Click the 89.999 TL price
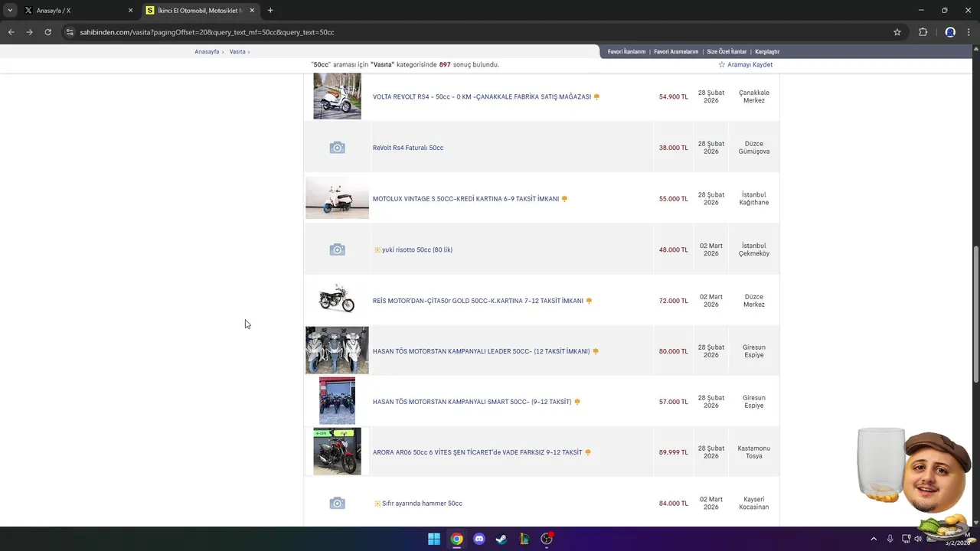Image resolution: width=980 pixels, height=551 pixels. coord(674,452)
